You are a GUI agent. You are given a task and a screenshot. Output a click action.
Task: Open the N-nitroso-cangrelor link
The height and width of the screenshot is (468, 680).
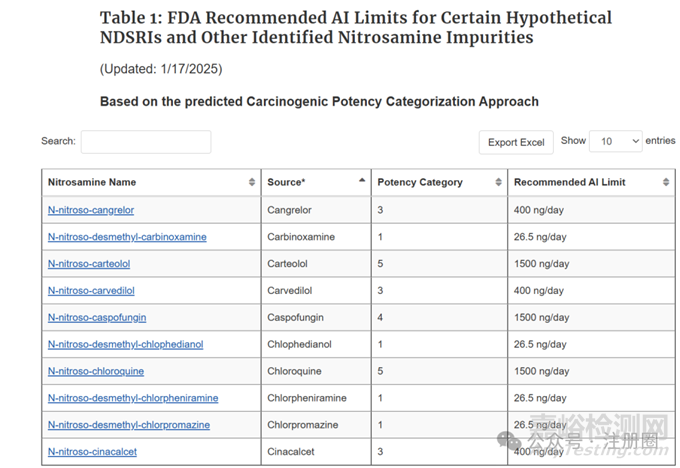pos(91,210)
